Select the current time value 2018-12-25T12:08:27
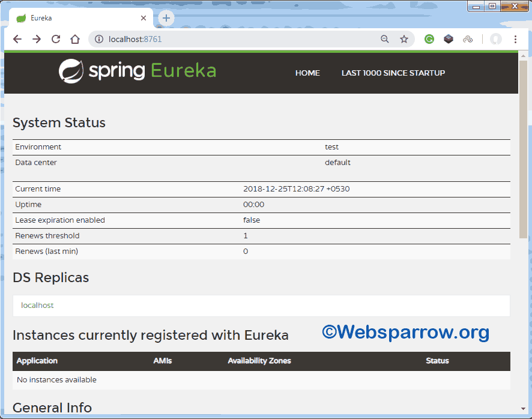 283,189
